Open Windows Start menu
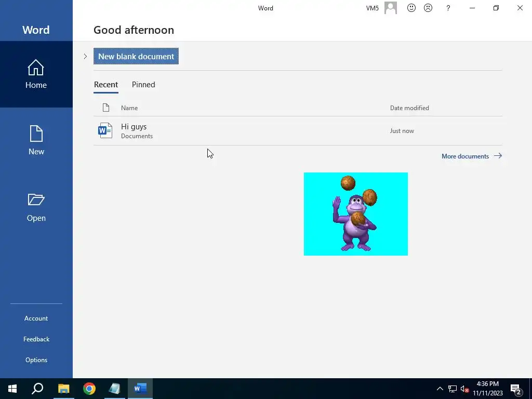 [x=12, y=389]
